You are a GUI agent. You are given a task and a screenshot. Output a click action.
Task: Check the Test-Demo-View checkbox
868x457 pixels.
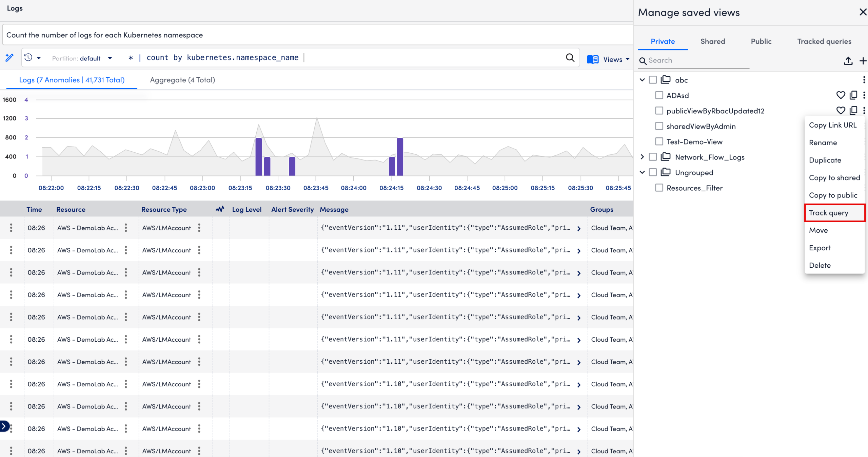tap(659, 141)
